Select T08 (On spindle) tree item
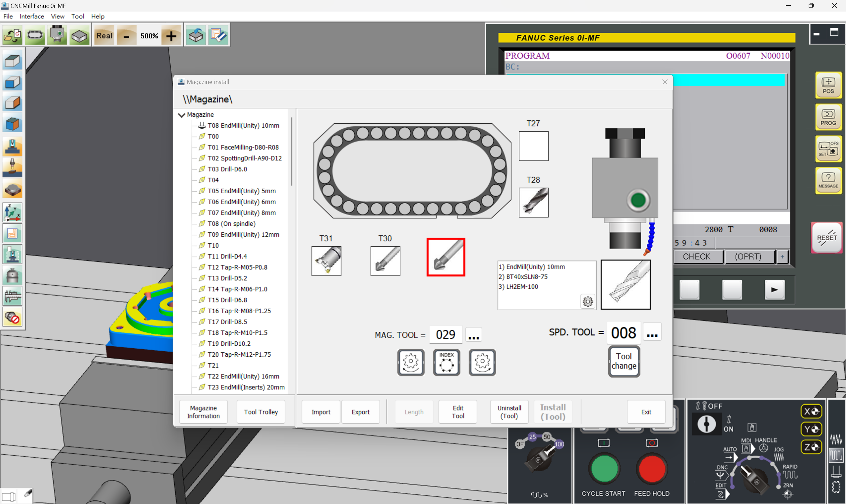Viewport: 846px width, 504px height. point(231,223)
